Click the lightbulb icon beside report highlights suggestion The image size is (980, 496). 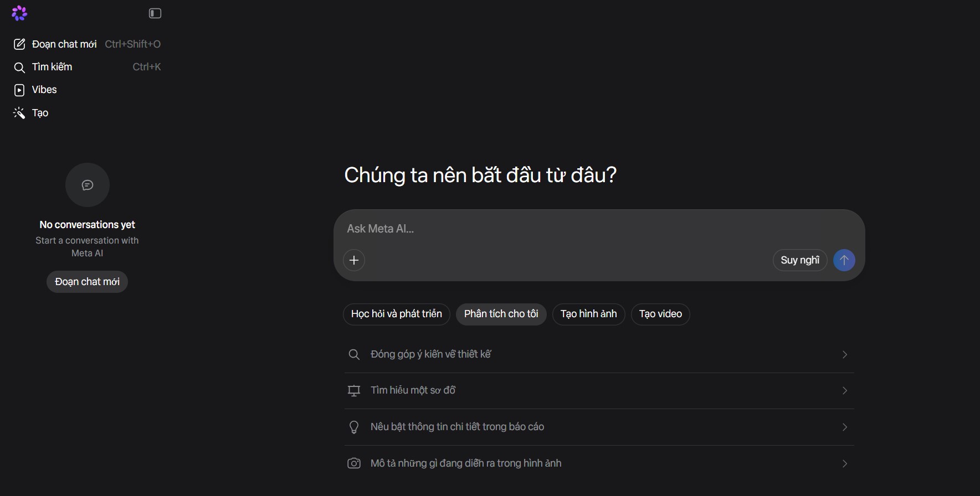pos(355,427)
